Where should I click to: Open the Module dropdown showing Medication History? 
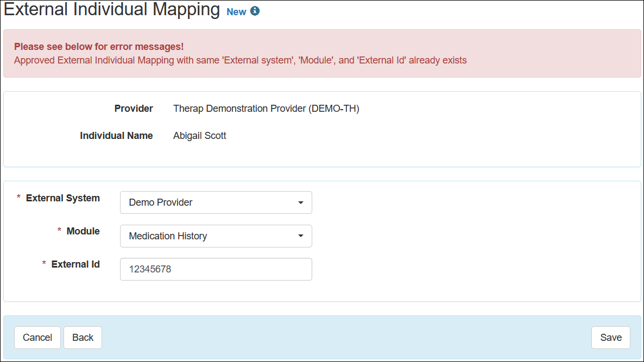[216, 236]
